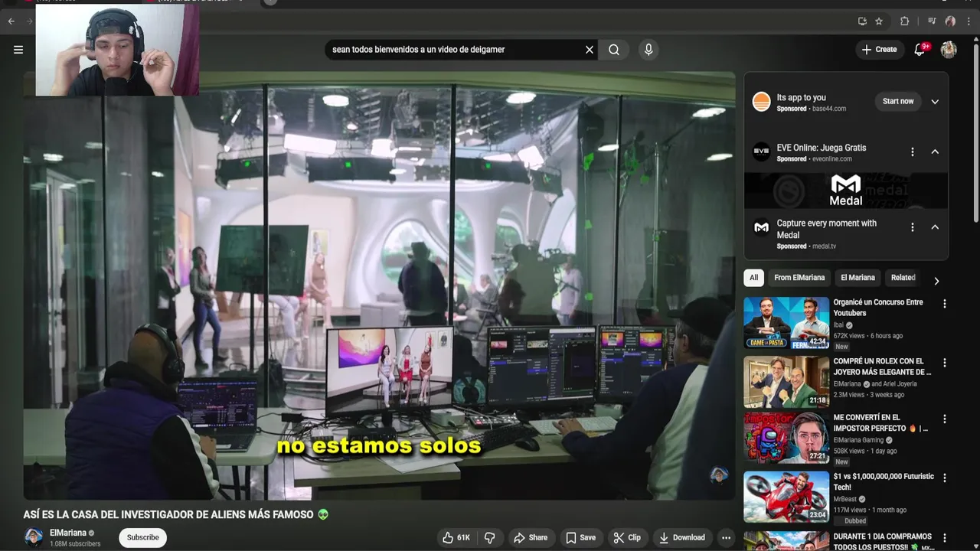Collapse the EVE Online ad chevron
Screen dimensions: 980x551
[x=935, y=152]
